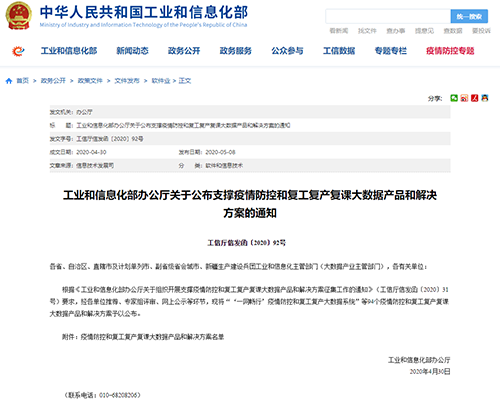The width and height of the screenshot is (500, 408).
Task: Click the 发布日期 2020-05-08 value
Action: [220, 152]
